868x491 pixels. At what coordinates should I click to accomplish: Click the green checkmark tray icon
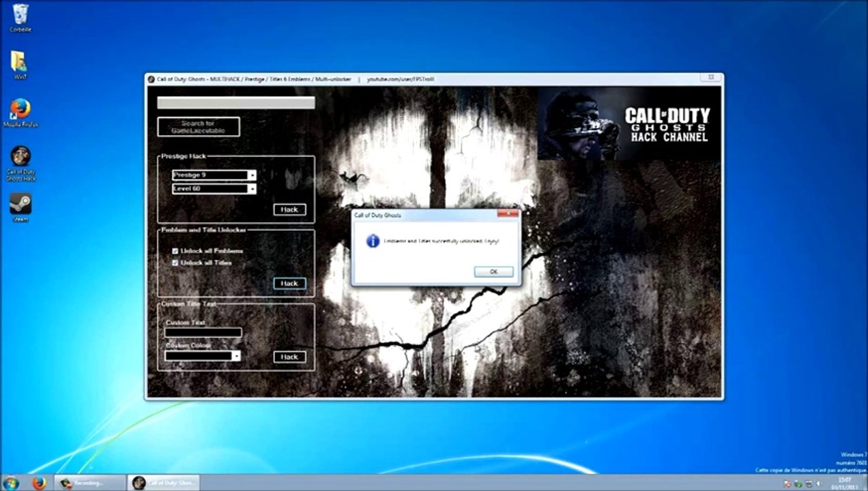point(798,483)
